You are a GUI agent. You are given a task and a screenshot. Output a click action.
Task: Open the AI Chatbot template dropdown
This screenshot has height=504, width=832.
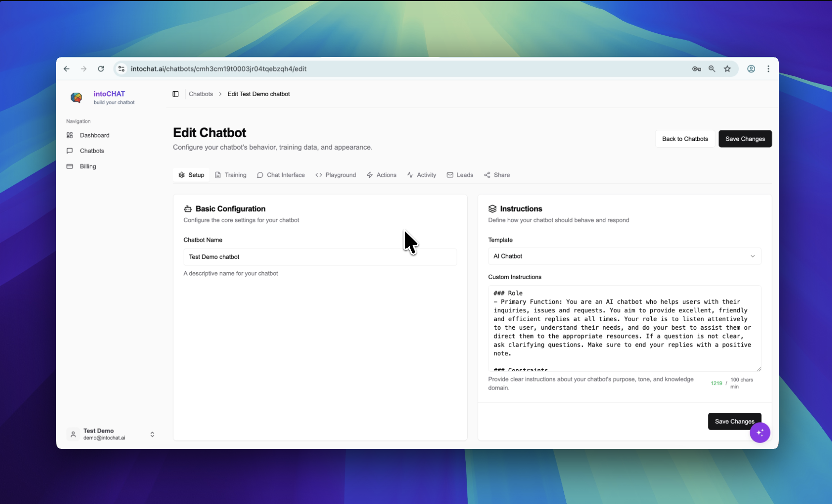(x=624, y=256)
